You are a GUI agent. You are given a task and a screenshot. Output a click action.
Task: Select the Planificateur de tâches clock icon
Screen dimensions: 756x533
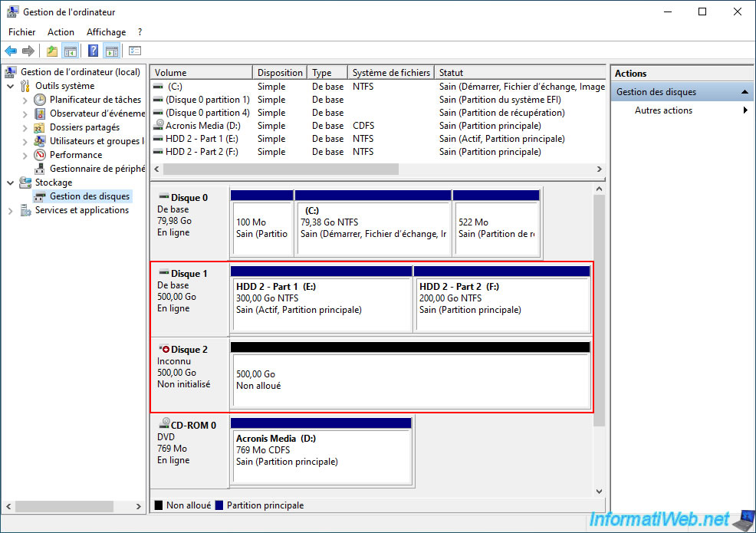(41, 100)
